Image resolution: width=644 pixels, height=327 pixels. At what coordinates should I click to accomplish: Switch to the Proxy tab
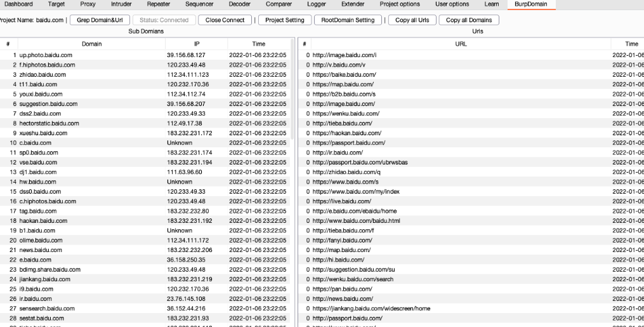(88, 4)
